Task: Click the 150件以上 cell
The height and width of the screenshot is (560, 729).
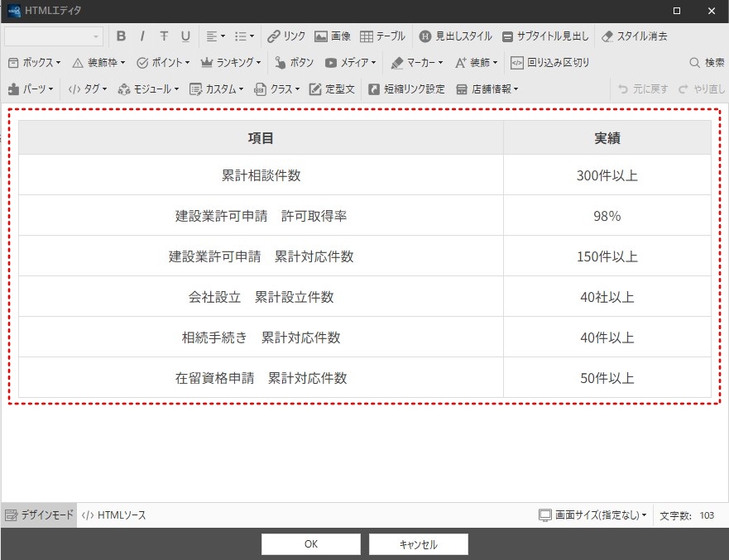Action: tap(607, 256)
